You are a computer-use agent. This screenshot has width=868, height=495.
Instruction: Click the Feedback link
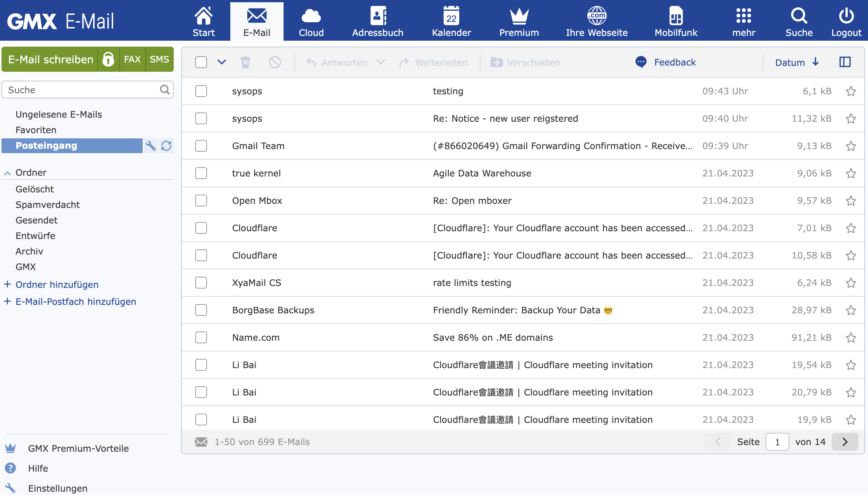(x=666, y=62)
